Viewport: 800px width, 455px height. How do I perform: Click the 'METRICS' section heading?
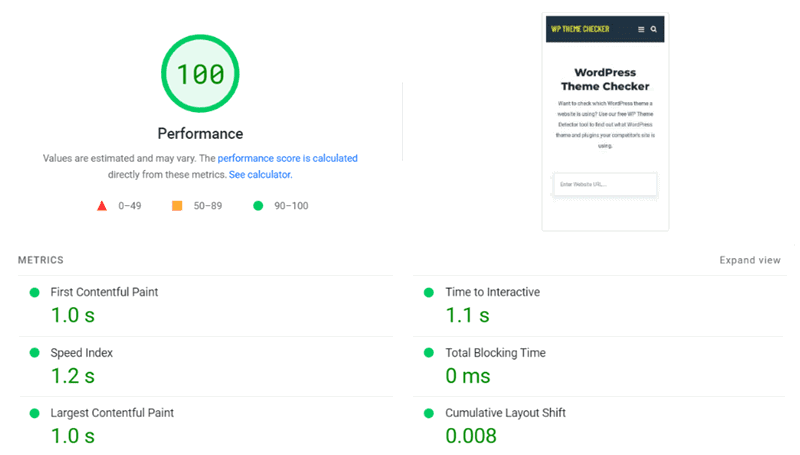[41, 260]
